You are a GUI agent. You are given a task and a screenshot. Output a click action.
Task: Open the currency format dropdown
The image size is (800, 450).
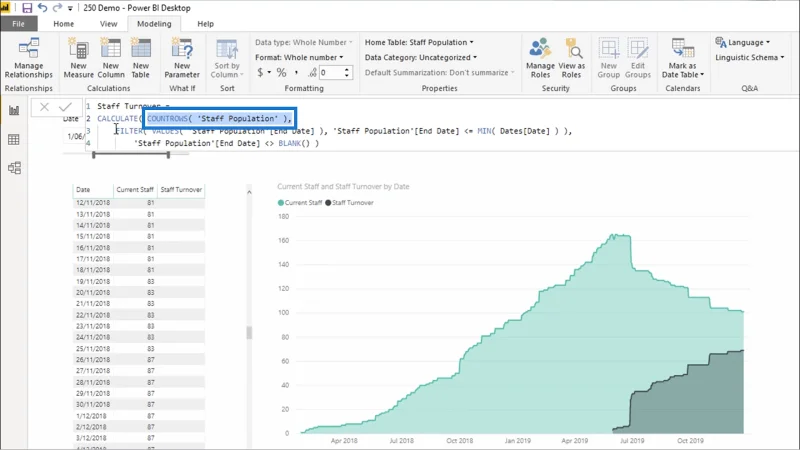pyautogui.click(x=263, y=72)
